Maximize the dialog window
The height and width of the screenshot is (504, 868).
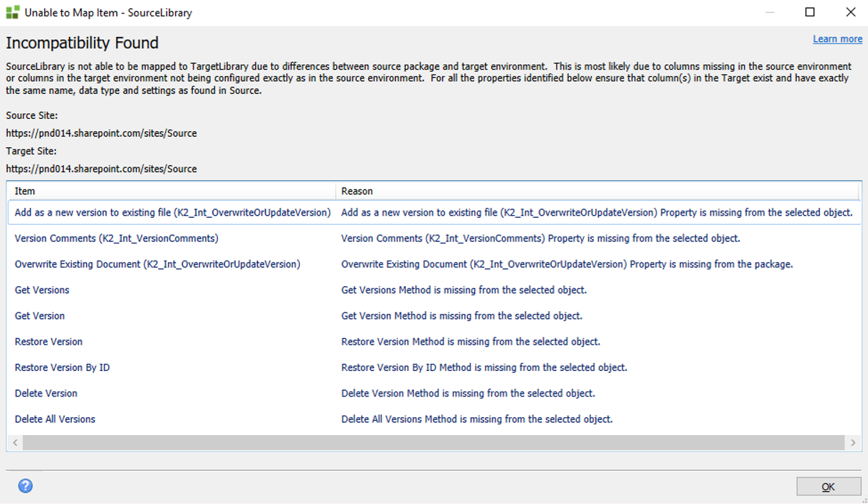click(810, 12)
